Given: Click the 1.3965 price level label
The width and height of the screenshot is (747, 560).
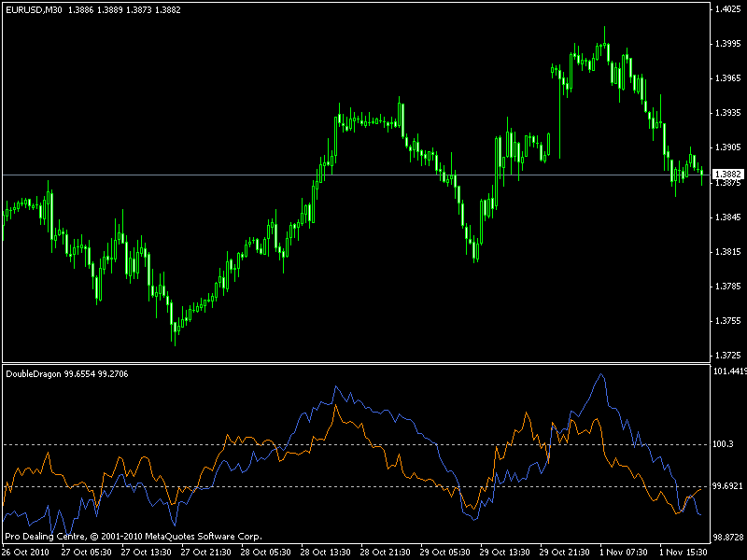Looking at the screenshot, I should (x=727, y=78).
